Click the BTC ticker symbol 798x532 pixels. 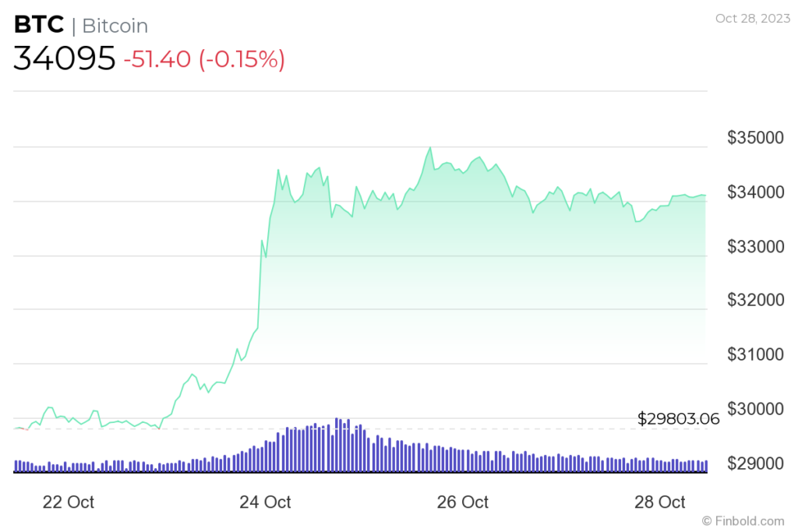tap(37, 26)
